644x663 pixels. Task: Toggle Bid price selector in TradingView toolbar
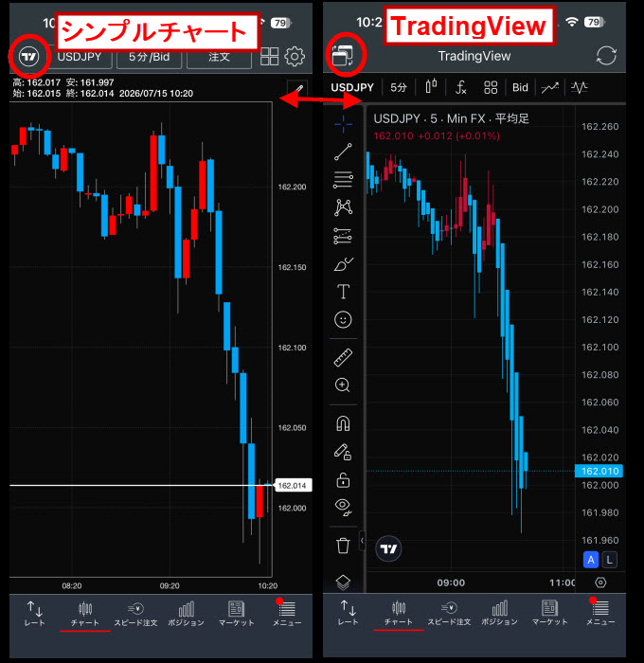click(520, 87)
